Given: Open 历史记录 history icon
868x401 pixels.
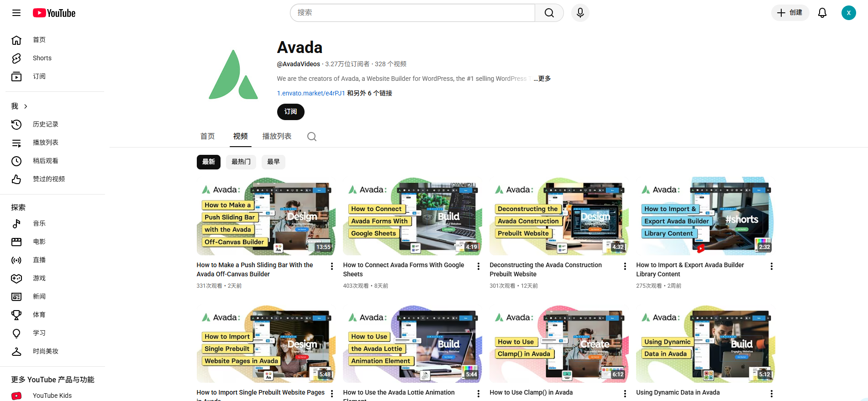Looking at the screenshot, I should click(16, 124).
